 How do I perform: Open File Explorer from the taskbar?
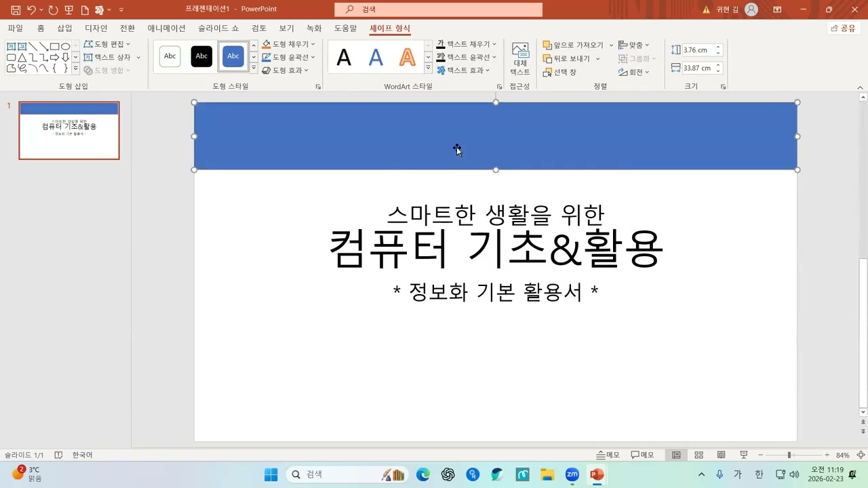(547, 474)
